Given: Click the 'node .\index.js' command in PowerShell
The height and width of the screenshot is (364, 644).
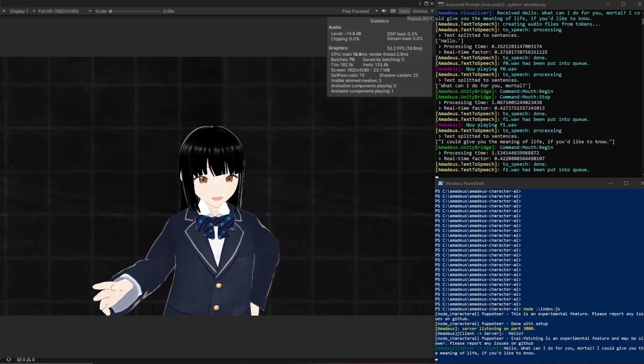Looking at the screenshot, I should click(542, 309).
